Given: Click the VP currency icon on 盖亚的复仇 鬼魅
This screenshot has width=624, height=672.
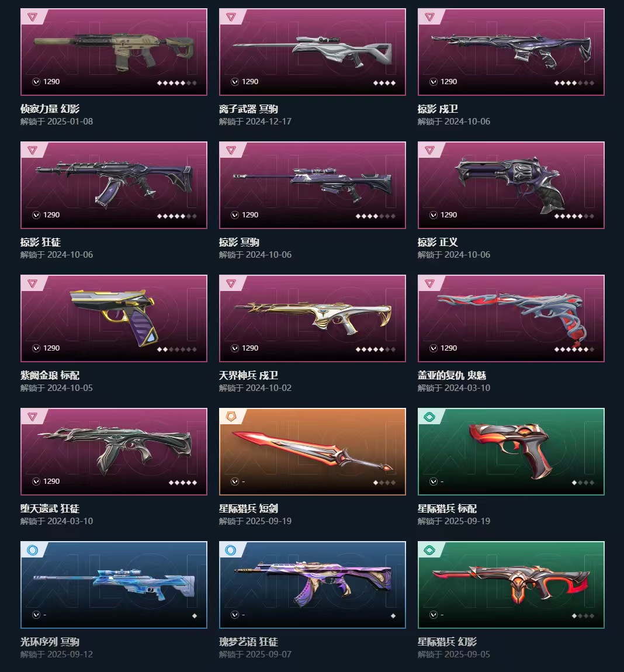Looking at the screenshot, I should [434, 348].
